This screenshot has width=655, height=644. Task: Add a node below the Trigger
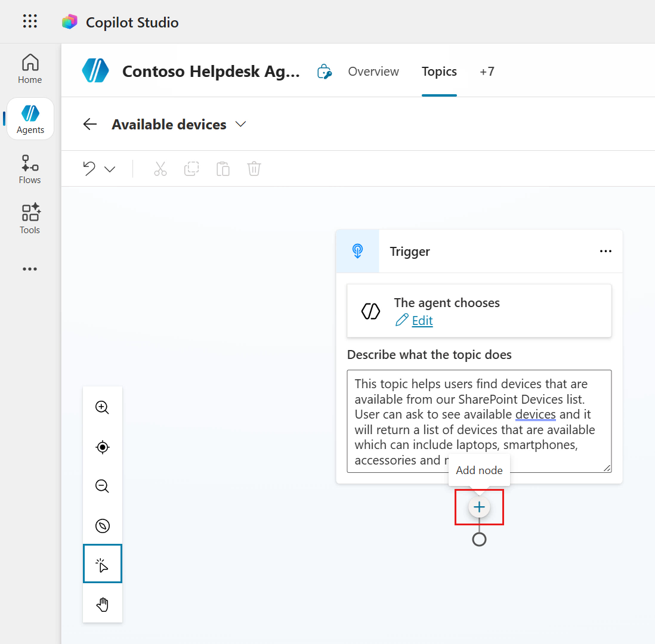479,507
